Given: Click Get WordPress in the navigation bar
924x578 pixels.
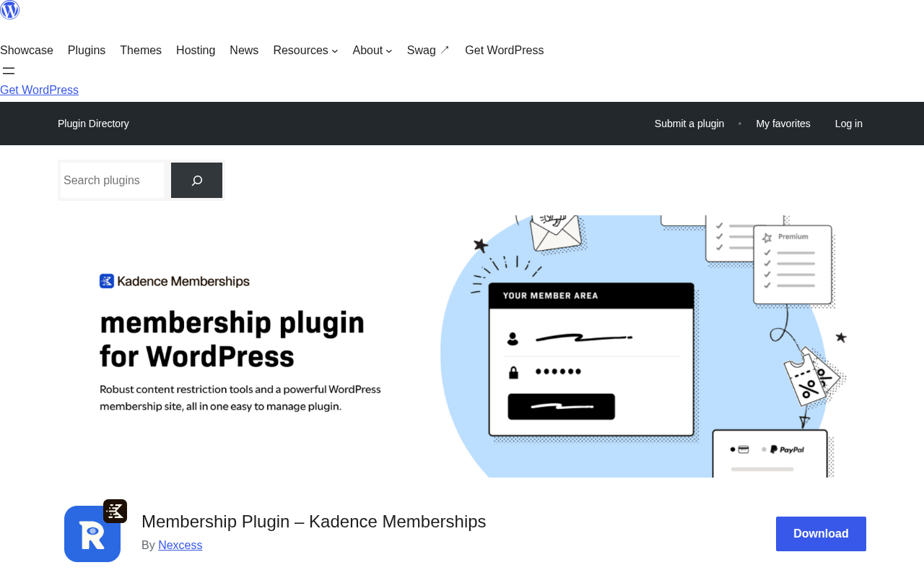Looking at the screenshot, I should click(505, 51).
